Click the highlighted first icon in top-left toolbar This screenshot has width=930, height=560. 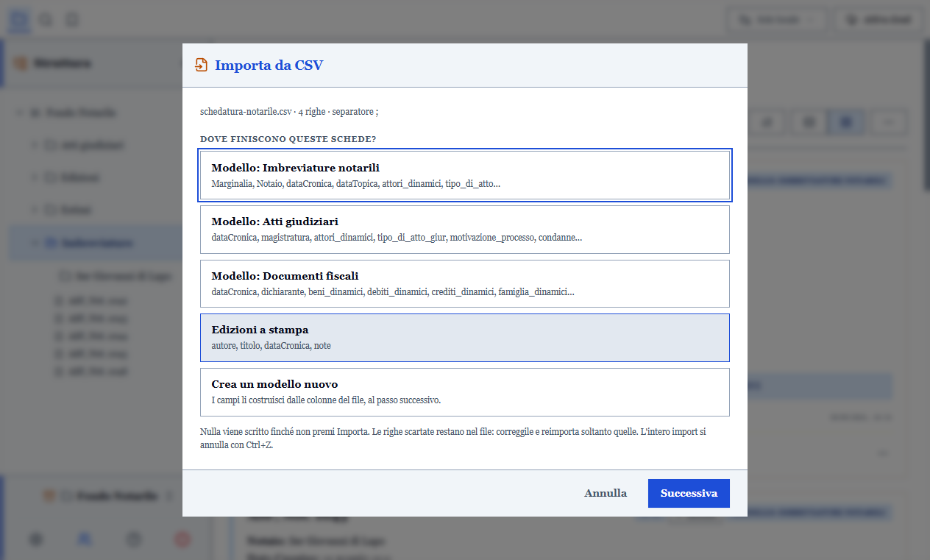coord(20,20)
